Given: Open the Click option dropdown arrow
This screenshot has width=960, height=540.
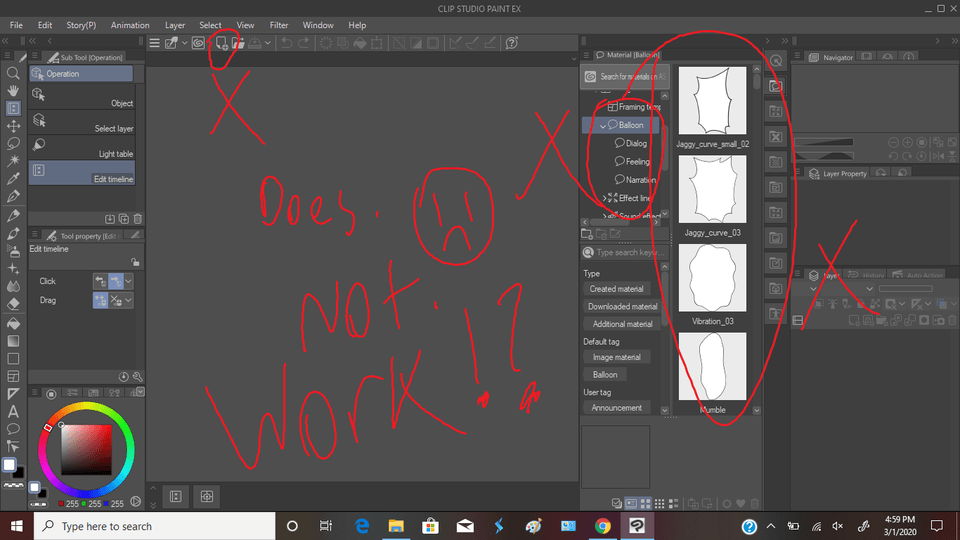Looking at the screenshot, I should click(129, 281).
